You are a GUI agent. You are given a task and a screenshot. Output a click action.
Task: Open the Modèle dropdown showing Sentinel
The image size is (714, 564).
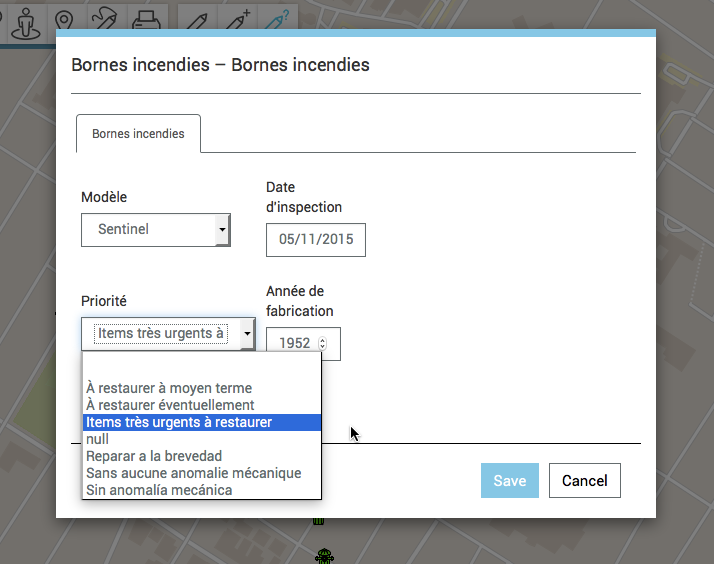click(156, 229)
